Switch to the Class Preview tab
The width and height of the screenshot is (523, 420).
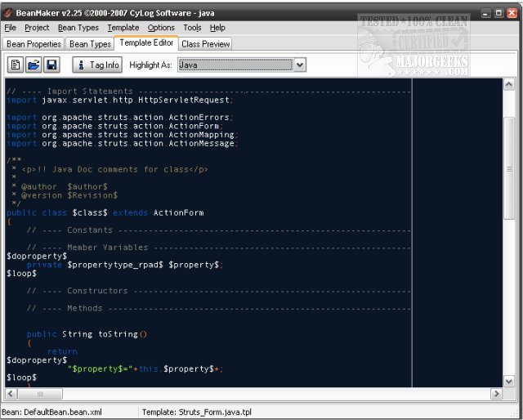point(206,44)
